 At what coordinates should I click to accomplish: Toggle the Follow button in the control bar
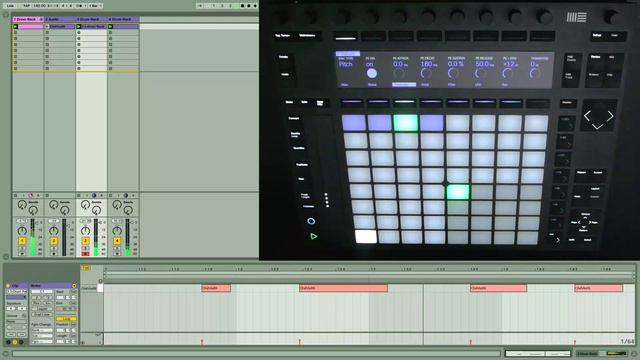200,6
